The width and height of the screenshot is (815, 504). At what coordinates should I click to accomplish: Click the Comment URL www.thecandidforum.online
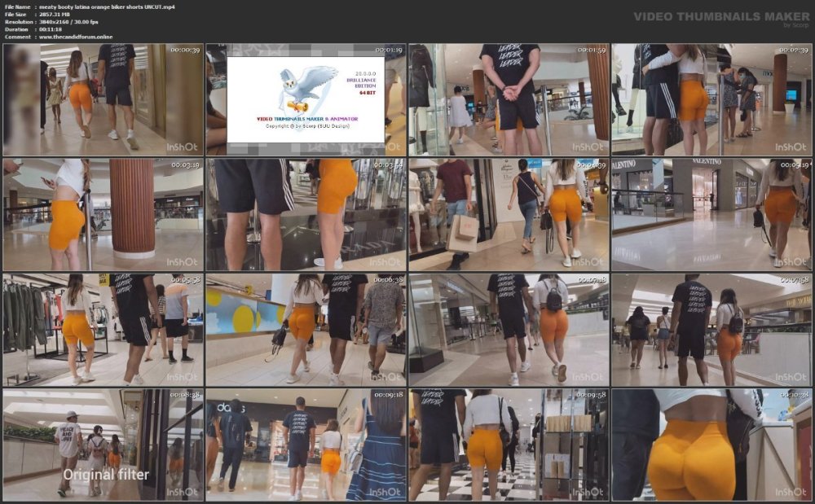(75, 37)
